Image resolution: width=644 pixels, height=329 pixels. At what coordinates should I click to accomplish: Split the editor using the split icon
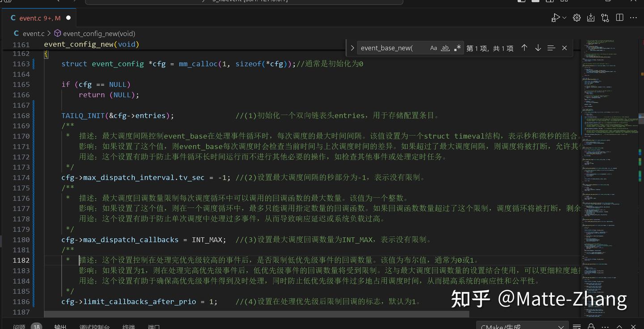tap(619, 17)
